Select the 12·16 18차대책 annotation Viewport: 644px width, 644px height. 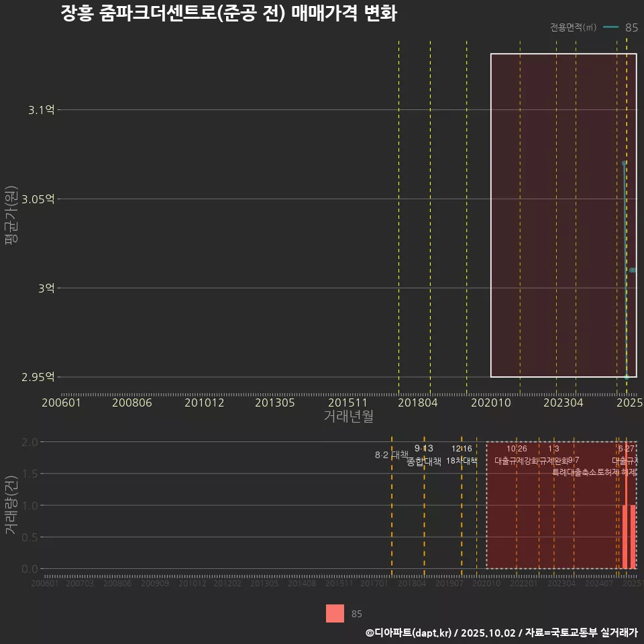(x=462, y=455)
